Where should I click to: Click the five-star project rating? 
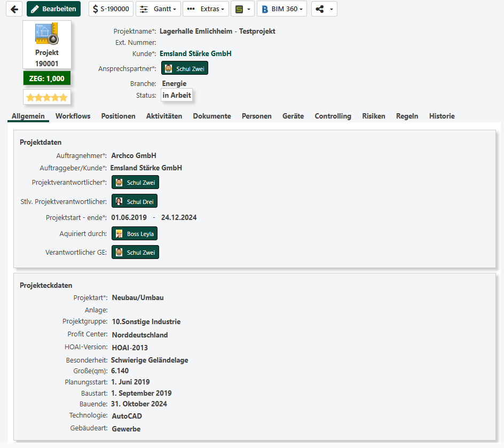pyautogui.click(x=47, y=97)
